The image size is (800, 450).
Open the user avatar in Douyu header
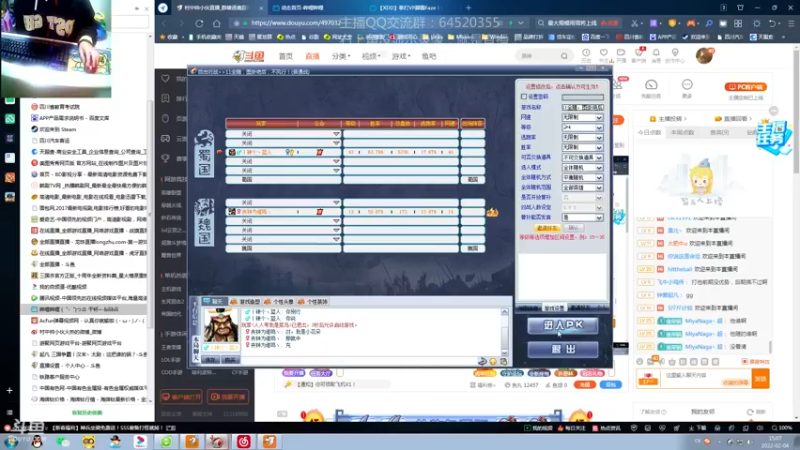pos(704,56)
